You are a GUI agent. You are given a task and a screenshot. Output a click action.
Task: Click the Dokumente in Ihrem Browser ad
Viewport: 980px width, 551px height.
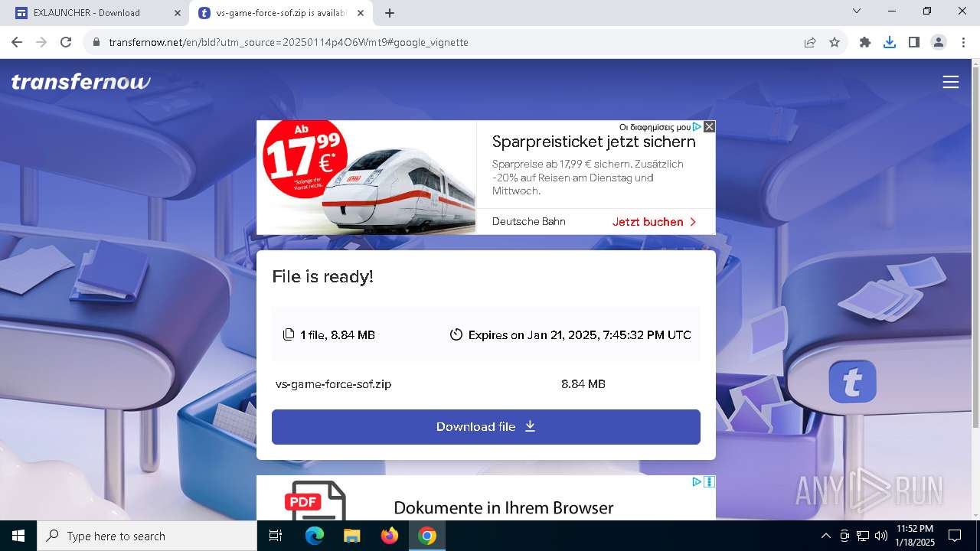click(x=503, y=507)
